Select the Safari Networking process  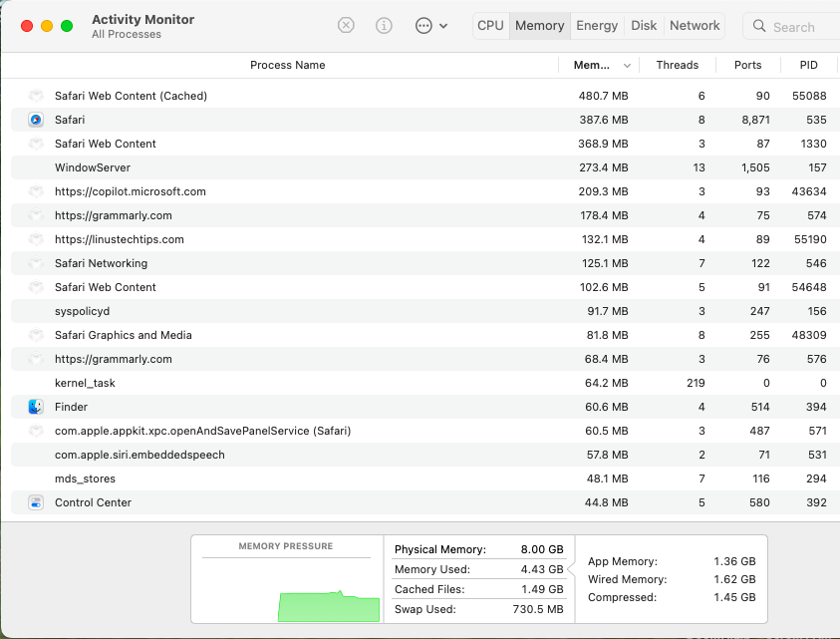point(101,263)
